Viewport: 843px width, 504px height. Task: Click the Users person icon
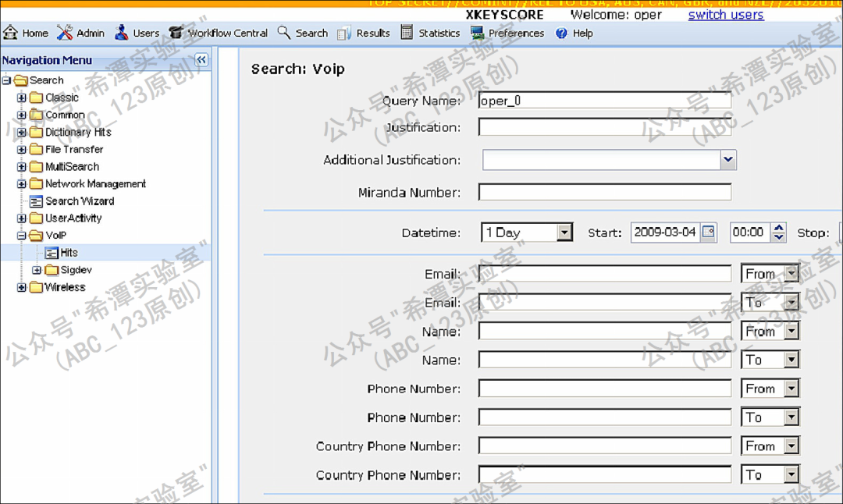(122, 33)
